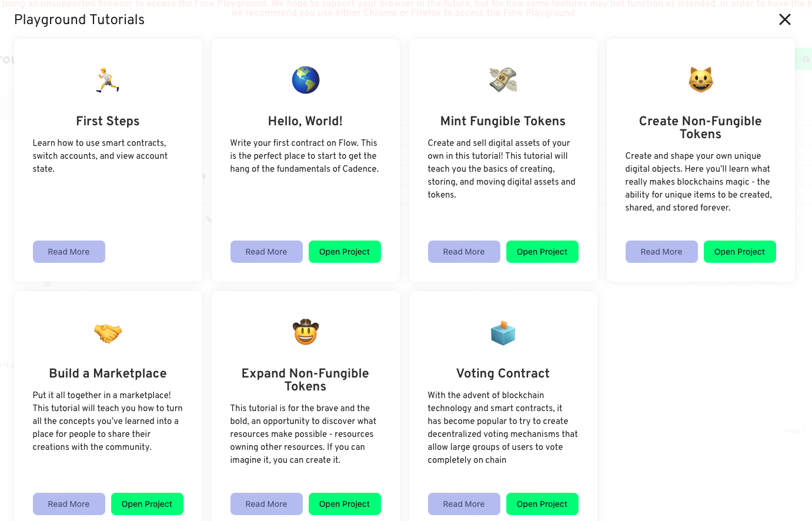This screenshot has width=812, height=521.
Task: Read more about Hello, World! tutorial
Action: 266,252
